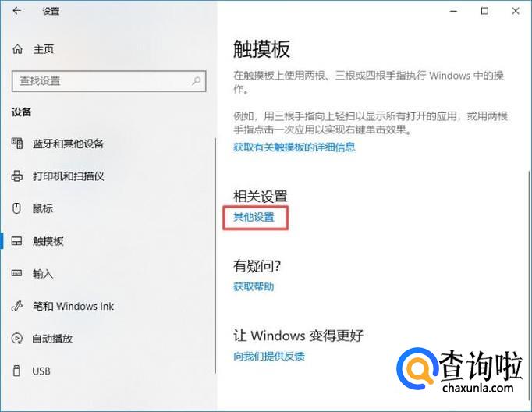Image resolution: width=532 pixels, height=412 pixels.
Task: Click the printer and scanner icon
Action: coord(17,176)
